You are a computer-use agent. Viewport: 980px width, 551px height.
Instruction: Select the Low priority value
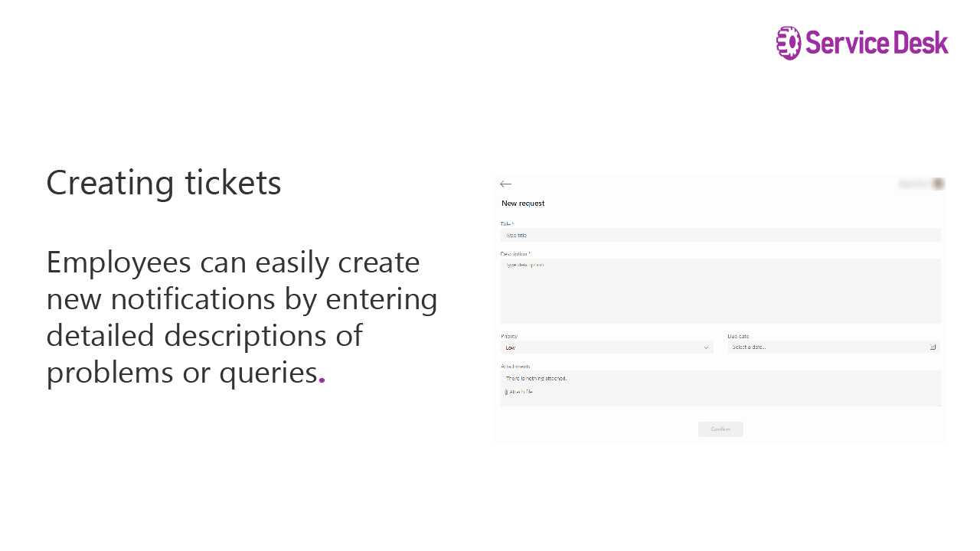[511, 347]
